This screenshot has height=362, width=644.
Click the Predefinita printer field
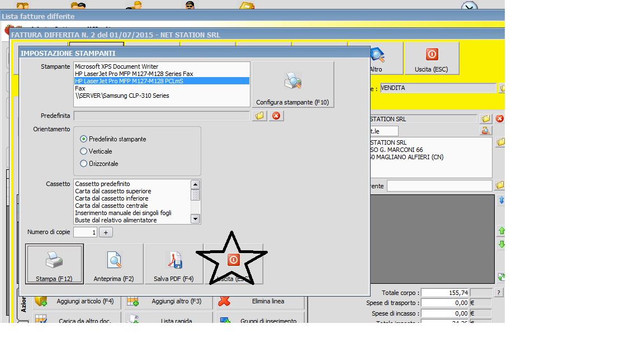162,116
